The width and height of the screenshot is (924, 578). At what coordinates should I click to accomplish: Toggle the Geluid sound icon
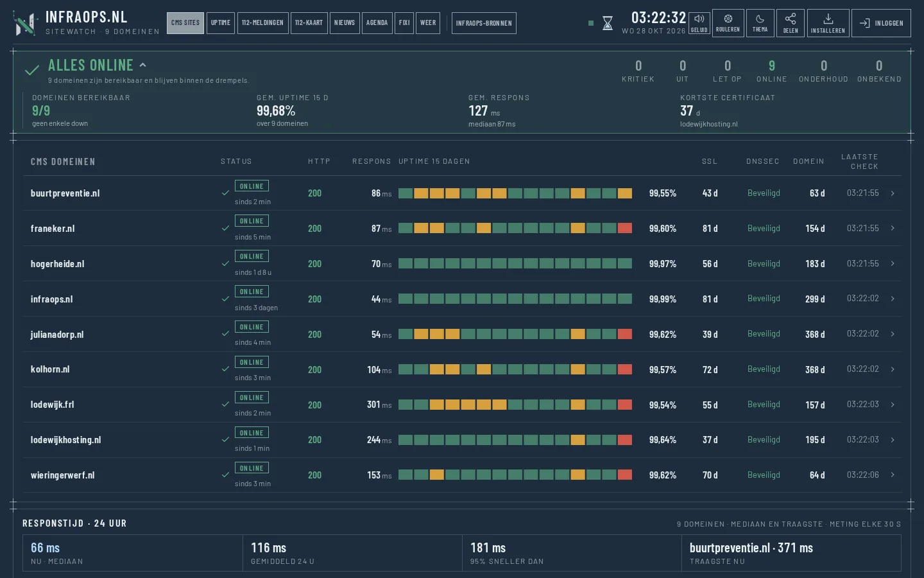699,23
